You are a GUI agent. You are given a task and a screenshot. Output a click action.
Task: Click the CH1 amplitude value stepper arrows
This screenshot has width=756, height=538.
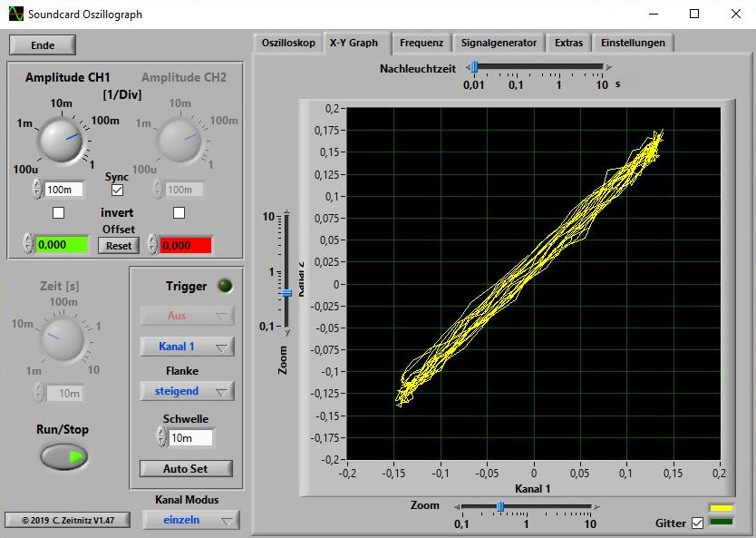37,190
